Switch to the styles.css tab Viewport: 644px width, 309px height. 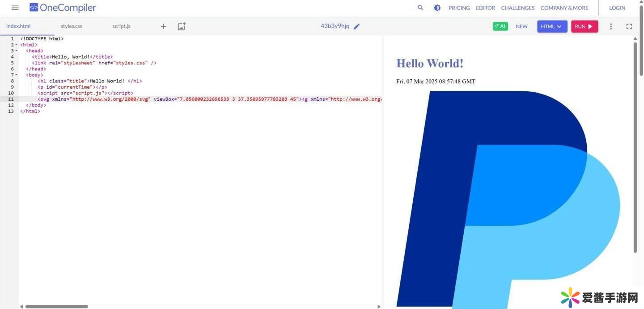pos(72,26)
